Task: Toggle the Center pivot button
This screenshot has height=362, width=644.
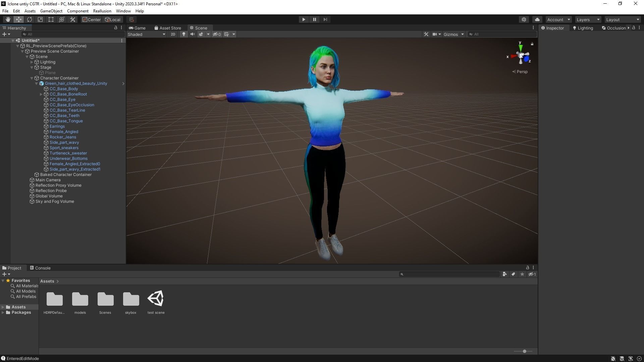Action: [91, 19]
